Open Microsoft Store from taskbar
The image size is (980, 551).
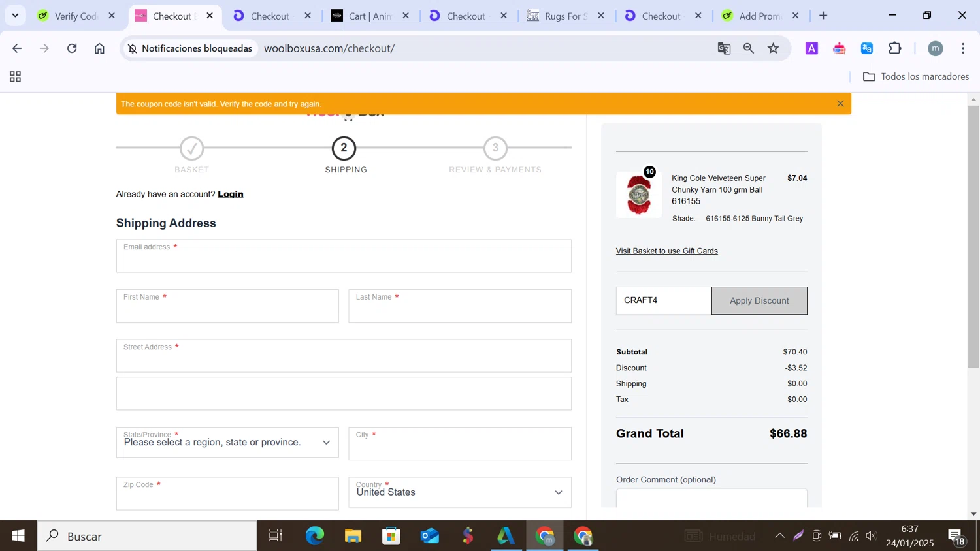(x=391, y=536)
